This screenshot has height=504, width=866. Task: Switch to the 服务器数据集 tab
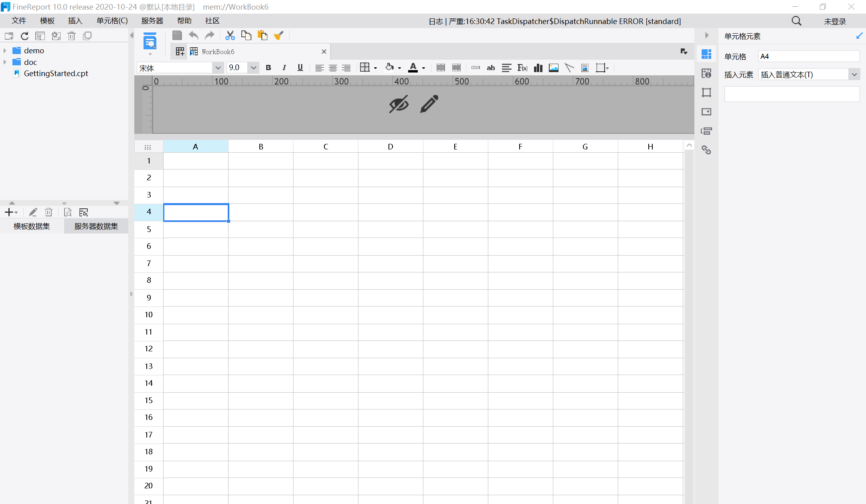click(x=96, y=226)
